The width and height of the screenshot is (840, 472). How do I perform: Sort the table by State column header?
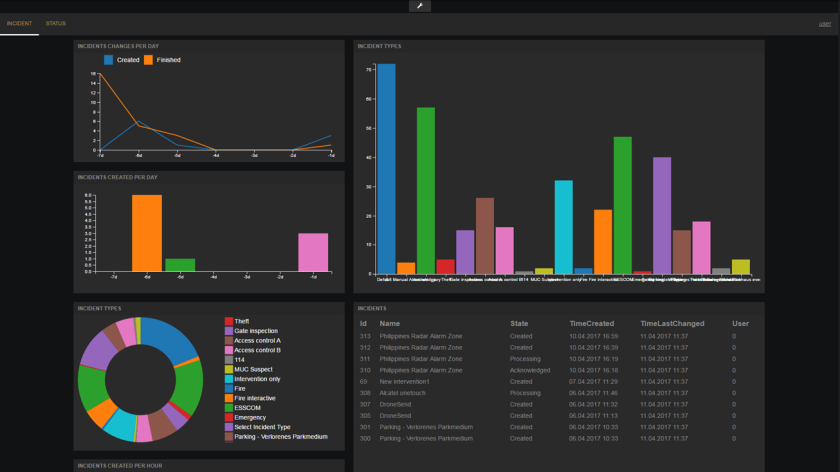click(519, 324)
